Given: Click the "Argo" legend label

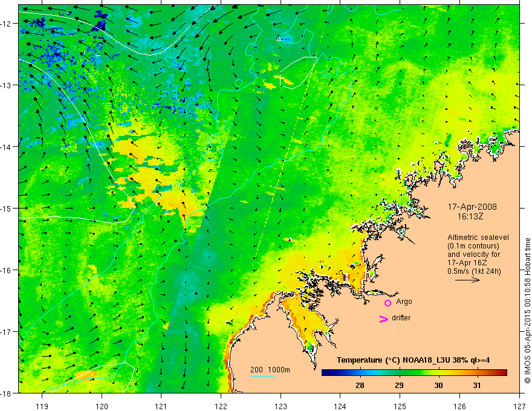Looking at the screenshot, I should (x=404, y=302).
